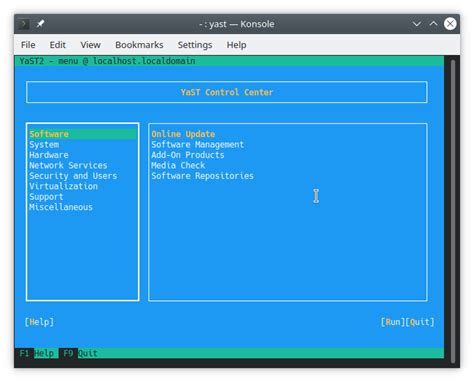
Task: Open the Edit menu
Action: click(58, 45)
